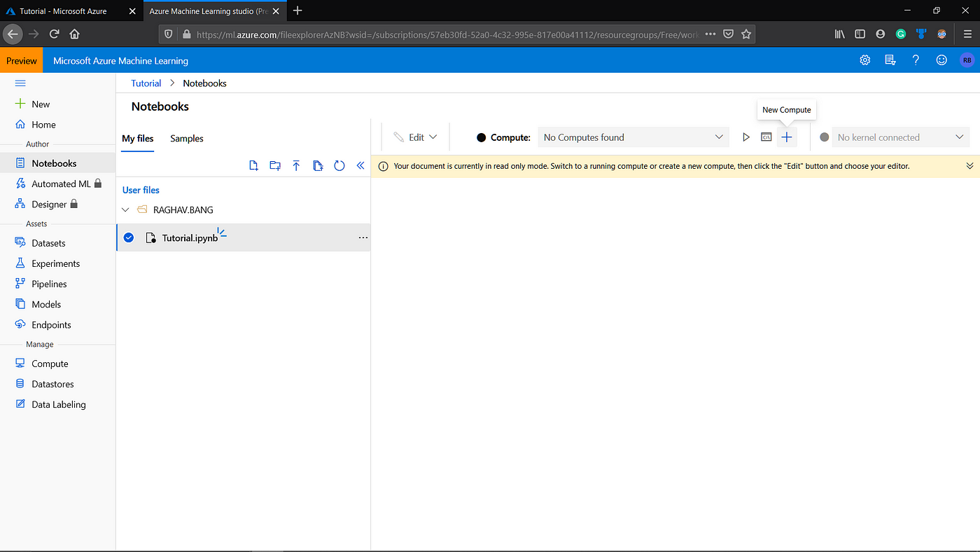The width and height of the screenshot is (980, 552).
Task: Open the RB account avatar
Action: 967,60
